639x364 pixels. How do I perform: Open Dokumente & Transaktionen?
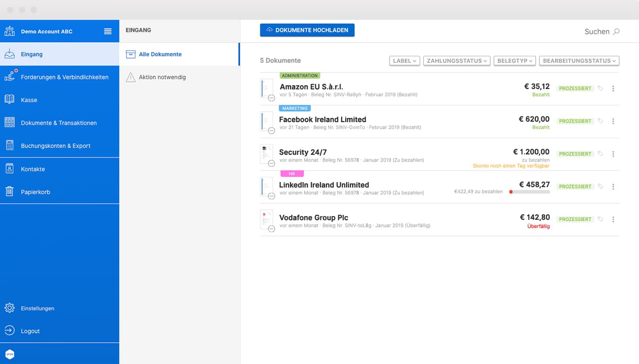pos(60,123)
